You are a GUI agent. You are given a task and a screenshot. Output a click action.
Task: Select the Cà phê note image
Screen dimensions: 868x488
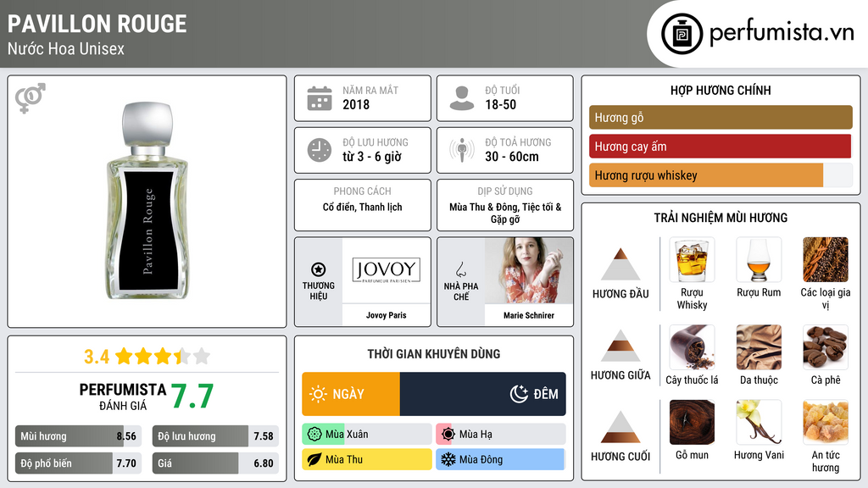pos(826,347)
